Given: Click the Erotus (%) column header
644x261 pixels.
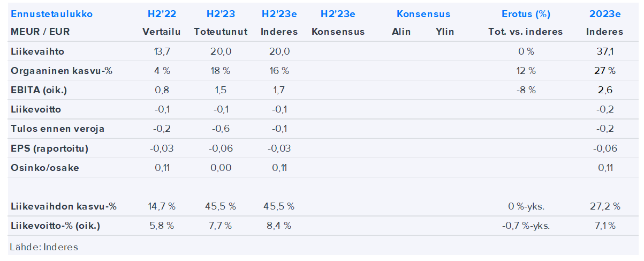Looking at the screenshot, I should point(525,14).
